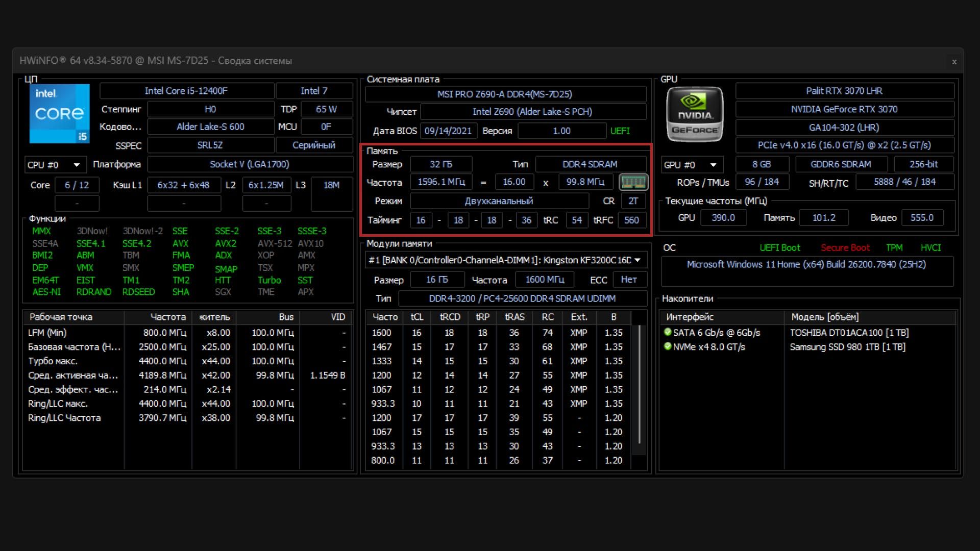Select the TOSHIBA DT01ACA100 drive entry

pos(849,333)
